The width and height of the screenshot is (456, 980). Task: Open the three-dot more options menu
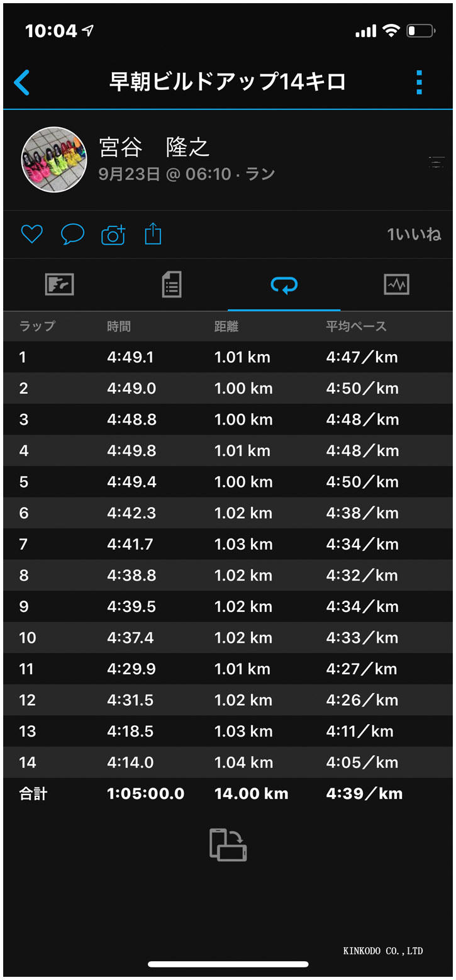click(419, 82)
